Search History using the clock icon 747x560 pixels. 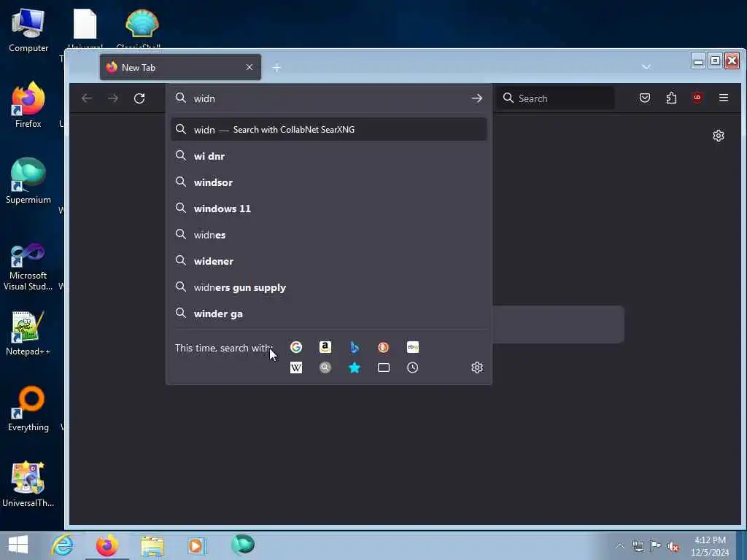[x=413, y=367]
